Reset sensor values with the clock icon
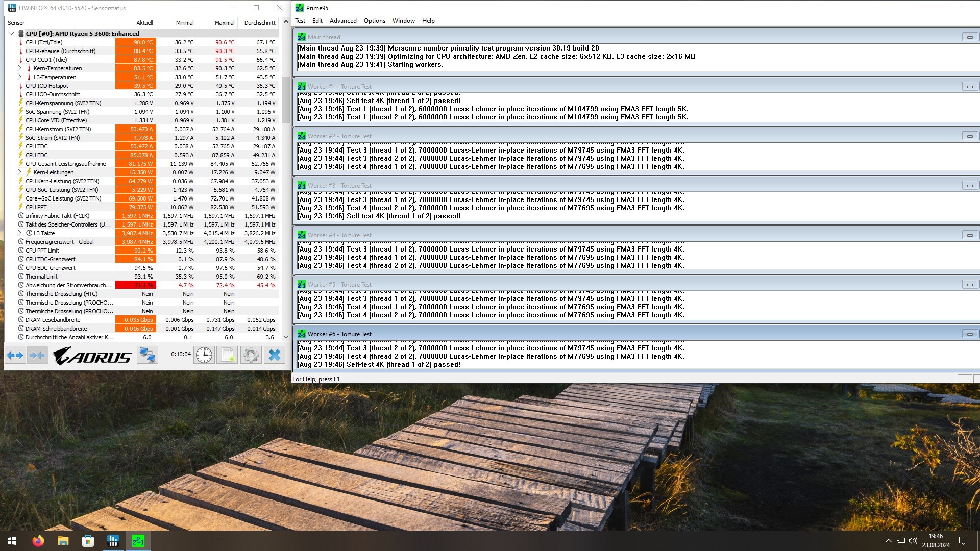The height and width of the screenshot is (551, 980). [x=204, y=355]
